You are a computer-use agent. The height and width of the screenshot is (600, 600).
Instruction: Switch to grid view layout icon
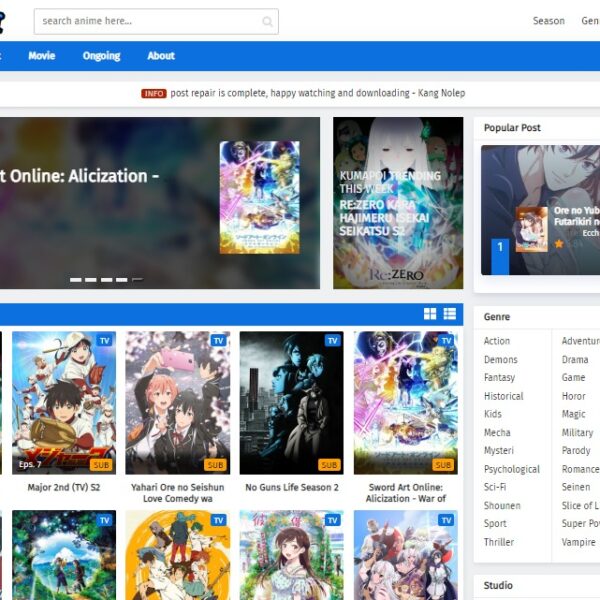[430, 314]
